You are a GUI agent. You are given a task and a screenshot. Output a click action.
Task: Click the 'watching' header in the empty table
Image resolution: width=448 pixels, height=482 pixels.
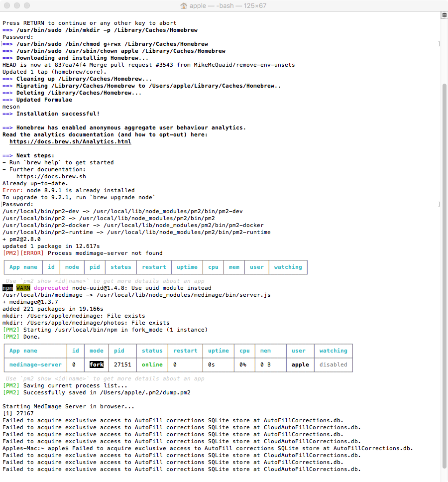pyautogui.click(x=288, y=267)
